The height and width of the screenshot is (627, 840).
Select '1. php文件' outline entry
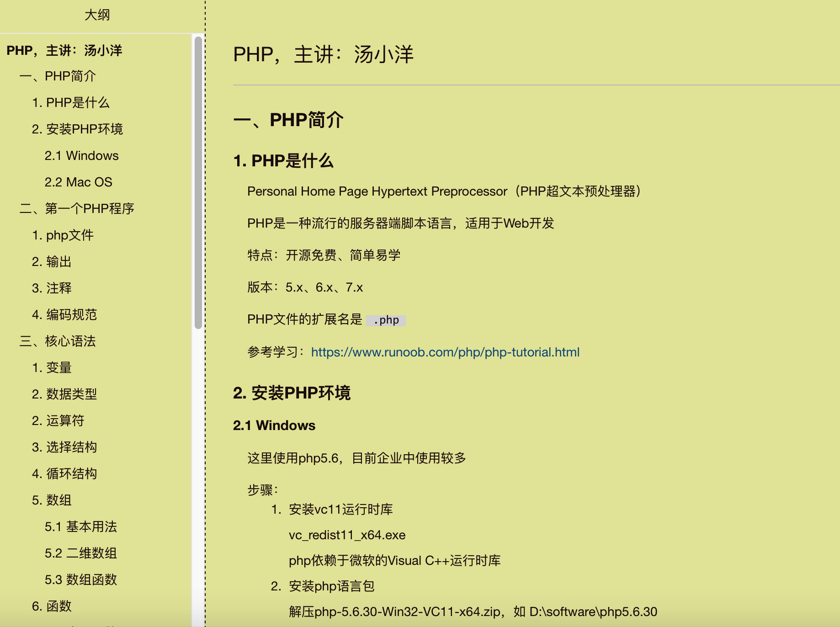pyautogui.click(x=63, y=235)
